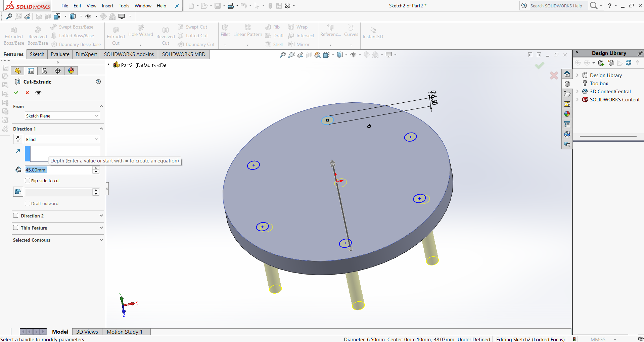Expand the Design Library tree item

coord(578,75)
